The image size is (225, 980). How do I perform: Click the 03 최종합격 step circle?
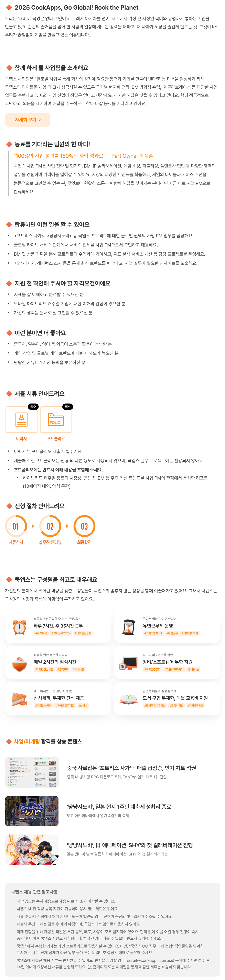tap(84, 526)
